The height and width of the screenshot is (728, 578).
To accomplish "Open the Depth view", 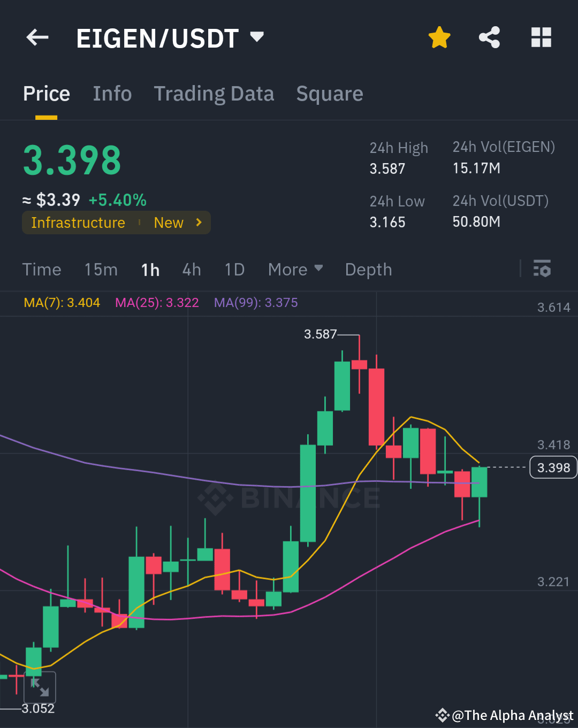I will click(x=368, y=270).
